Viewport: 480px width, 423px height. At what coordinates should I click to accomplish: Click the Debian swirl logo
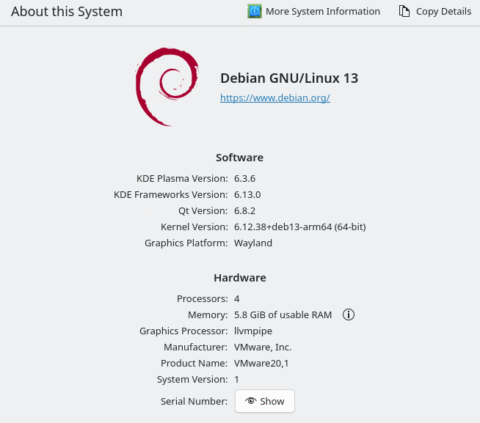coord(167,87)
